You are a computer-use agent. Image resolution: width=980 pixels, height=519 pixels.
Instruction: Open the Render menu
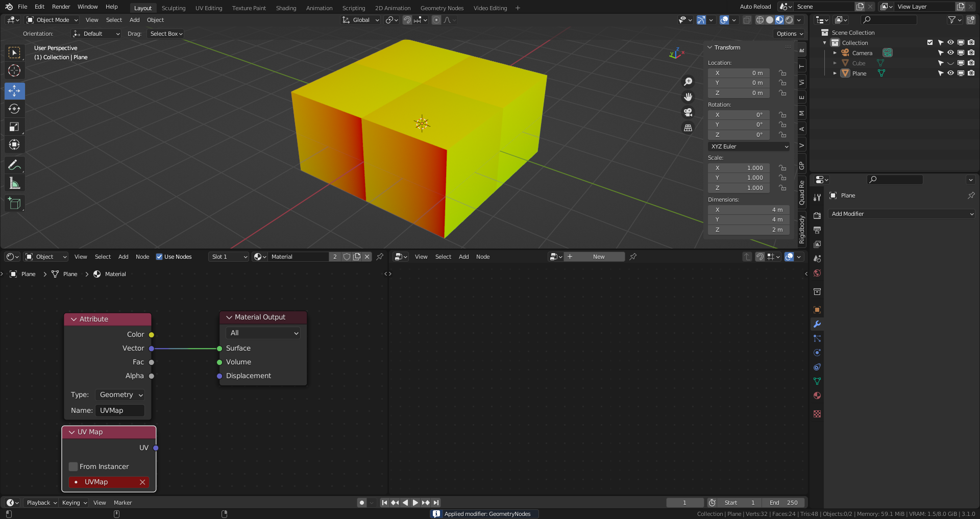pyautogui.click(x=61, y=7)
